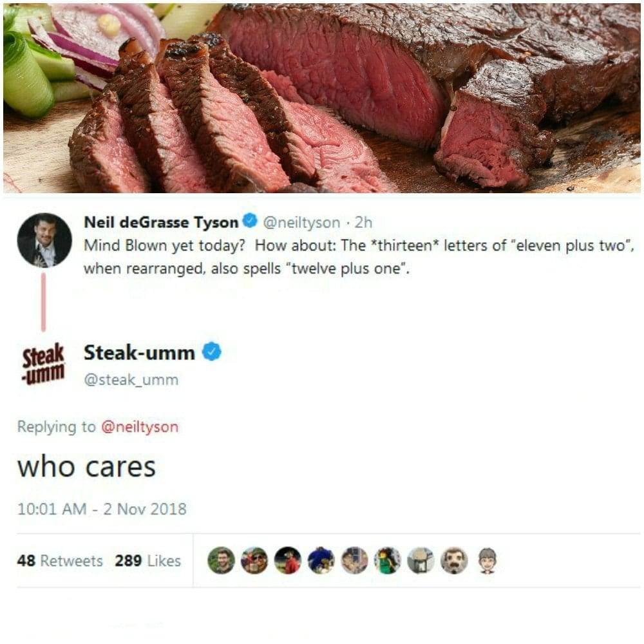
Task: Open the blue Sonic character liker avatar
Action: tap(321, 560)
